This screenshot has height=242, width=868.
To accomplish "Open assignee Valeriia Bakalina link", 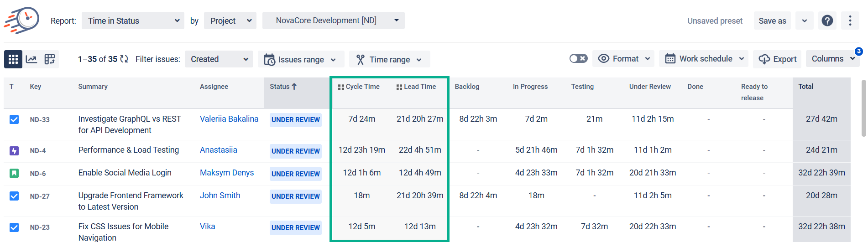I will 229,119.
